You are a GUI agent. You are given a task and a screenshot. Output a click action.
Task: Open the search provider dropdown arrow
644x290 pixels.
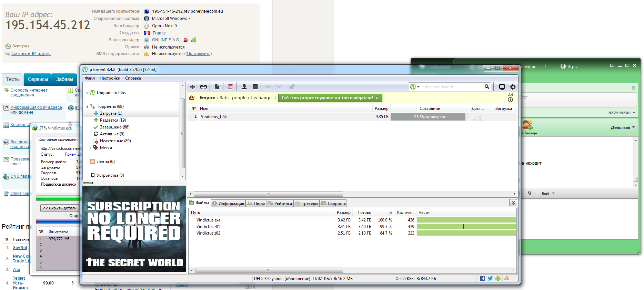tap(419, 87)
